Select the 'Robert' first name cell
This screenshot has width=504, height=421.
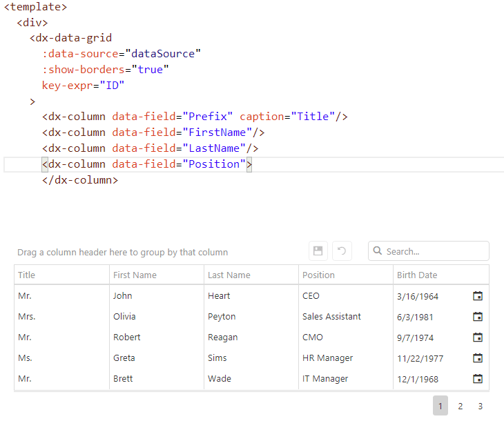pos(157,337)
